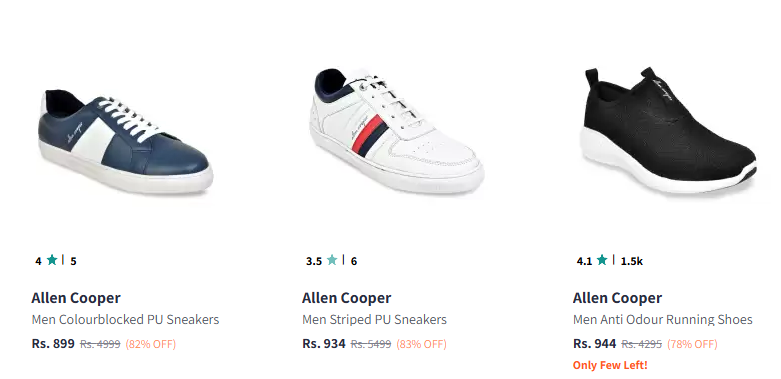Click the star icon next to rating 3.5

click(x=332, y=260)
